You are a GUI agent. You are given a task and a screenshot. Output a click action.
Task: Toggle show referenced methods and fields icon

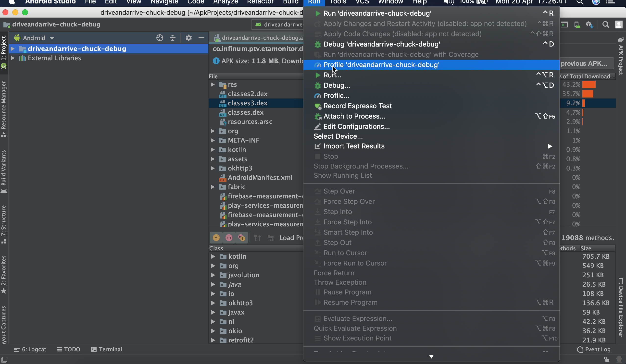pos(241,238)
